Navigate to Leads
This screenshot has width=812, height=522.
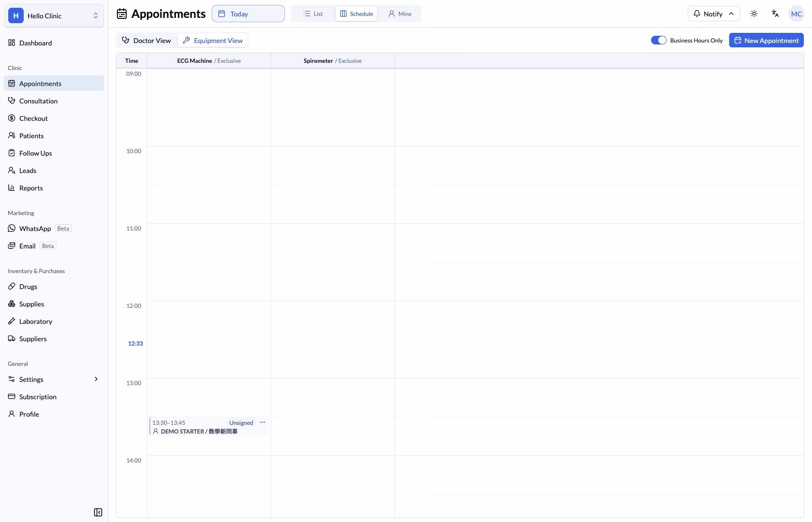[54, 171]
